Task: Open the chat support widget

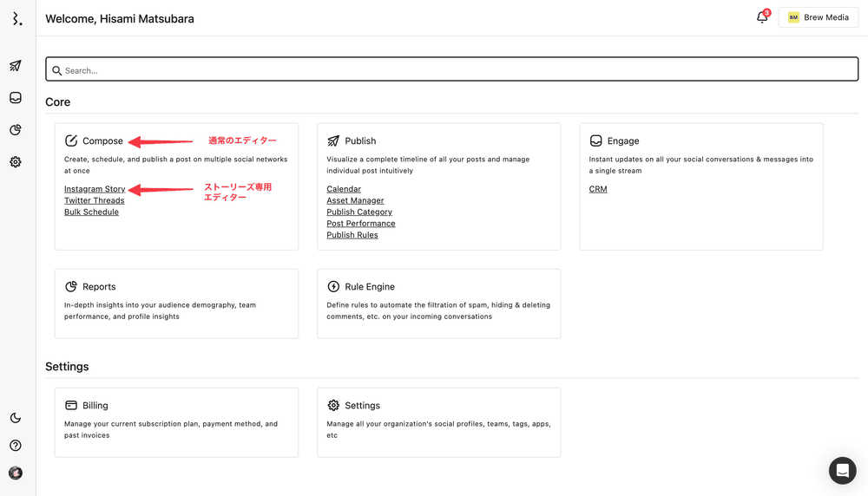Action: [842, 470]
